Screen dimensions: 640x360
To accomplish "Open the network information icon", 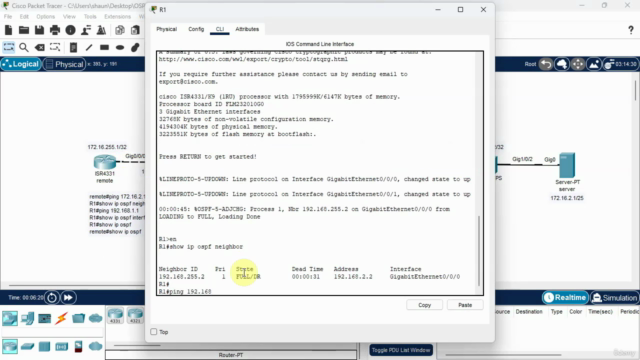I will pyautogui.click(x=70, y=30).
